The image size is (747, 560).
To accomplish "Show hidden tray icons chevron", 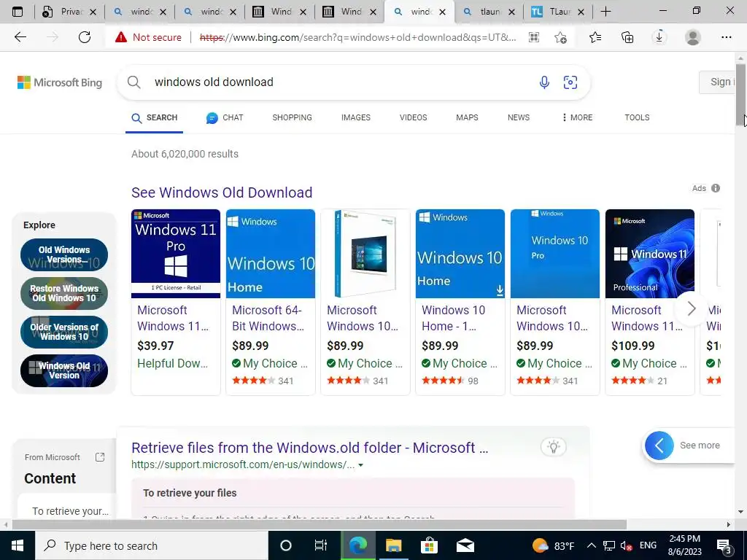I will 591,545.
